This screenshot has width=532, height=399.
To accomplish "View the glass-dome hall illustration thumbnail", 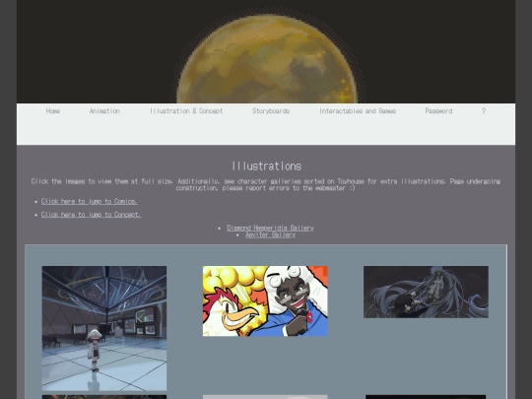I will point(104,328).
